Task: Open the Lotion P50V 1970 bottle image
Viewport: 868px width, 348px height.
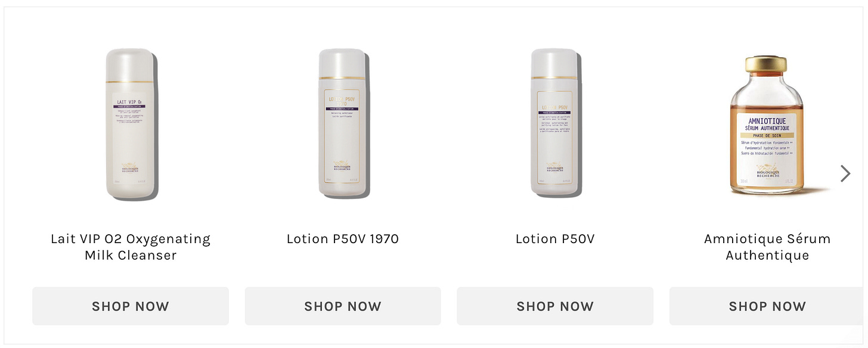Action: click(343, 123)
